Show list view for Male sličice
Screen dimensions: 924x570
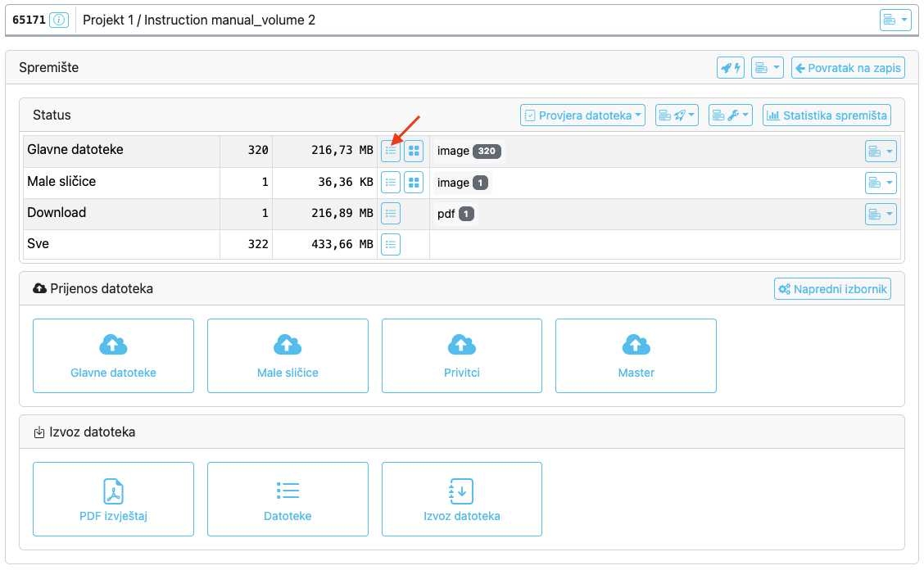click(391, 183)
